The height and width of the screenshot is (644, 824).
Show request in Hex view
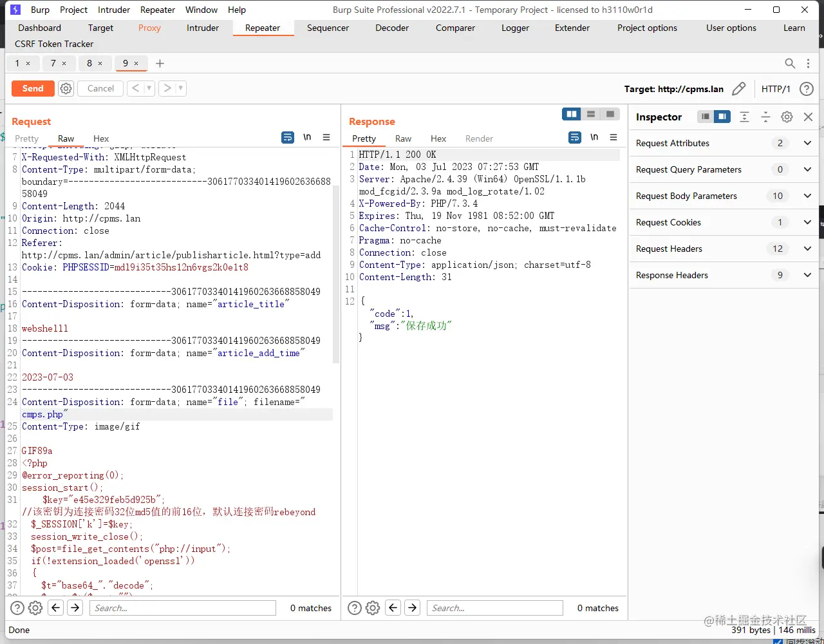(101, 138)
